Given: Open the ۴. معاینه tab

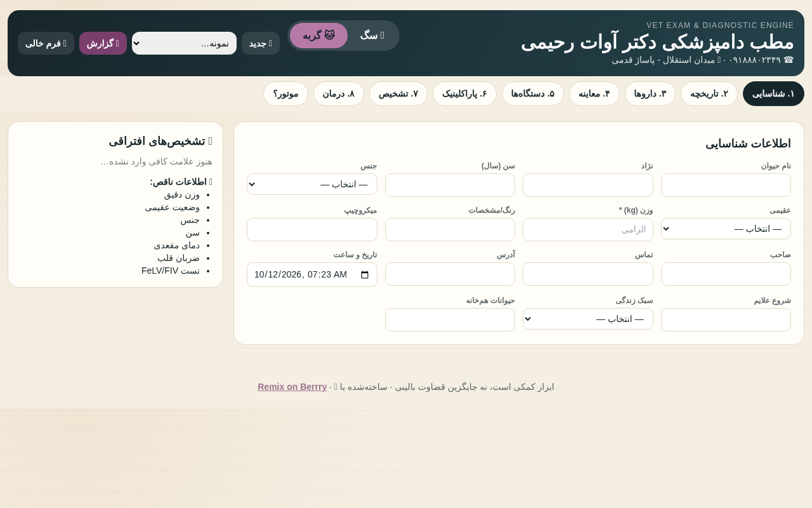Looking at the screenshot, I should 594,93.
